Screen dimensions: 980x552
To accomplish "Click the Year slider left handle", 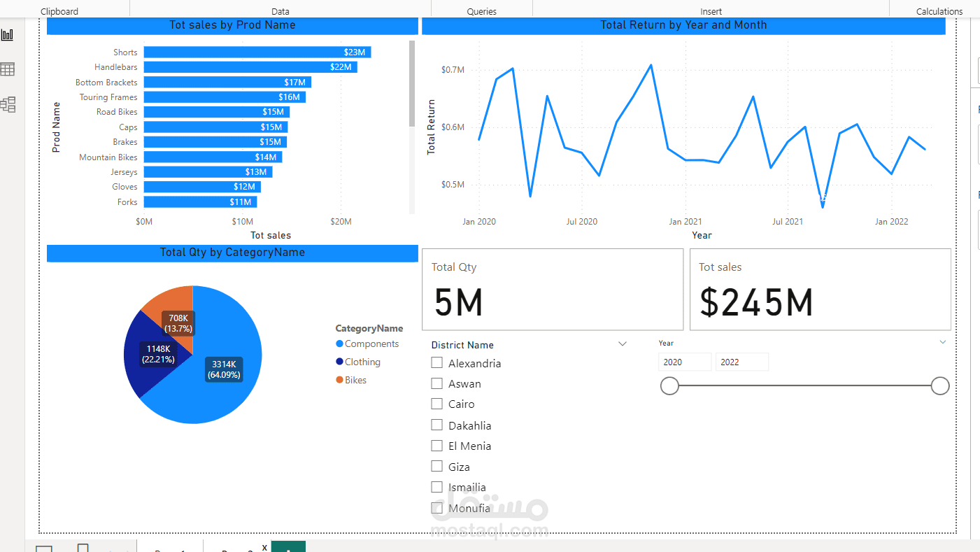I will click(x=670, y=385).
